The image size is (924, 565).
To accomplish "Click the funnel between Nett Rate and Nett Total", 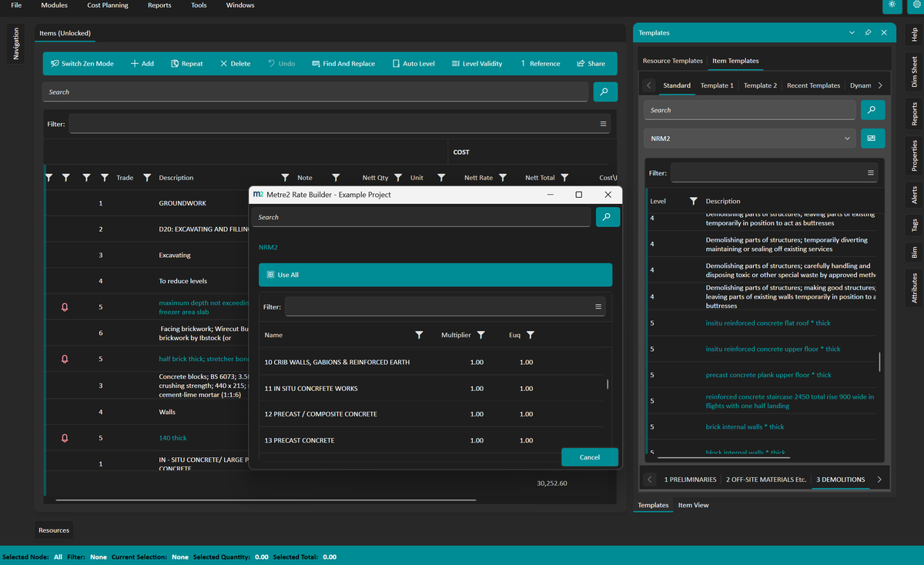I will [x=503, y=178].
